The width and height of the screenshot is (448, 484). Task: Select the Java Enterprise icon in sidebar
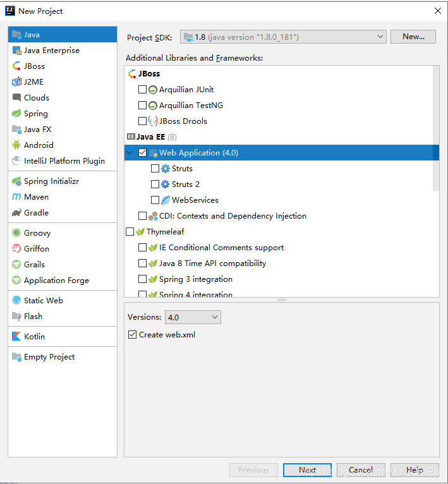point(16,51)
